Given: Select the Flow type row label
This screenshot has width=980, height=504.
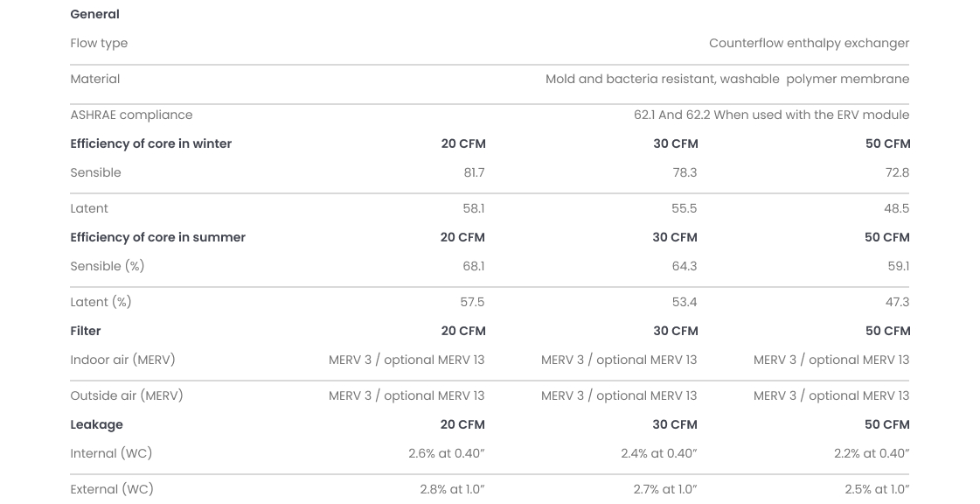Looking at the screenshot, I should pyautogui.click(x=99, y=43).
